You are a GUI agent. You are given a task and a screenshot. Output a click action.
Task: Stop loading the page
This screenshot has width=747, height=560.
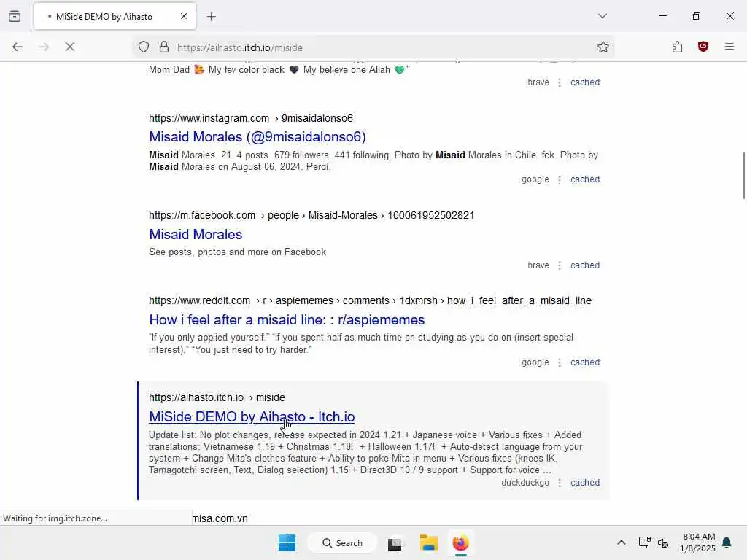coord(70,47)
